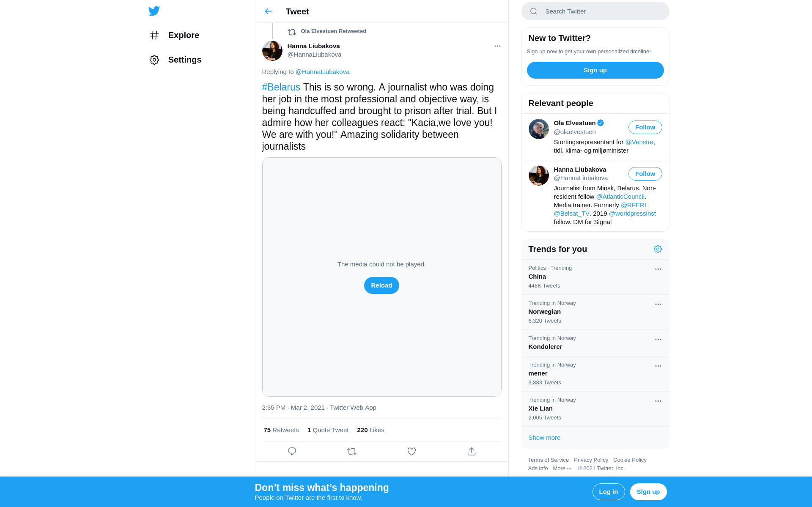Open trends settings gear icon
The image size is (812, 507).
pyautogui.click(x=658, y=249)
